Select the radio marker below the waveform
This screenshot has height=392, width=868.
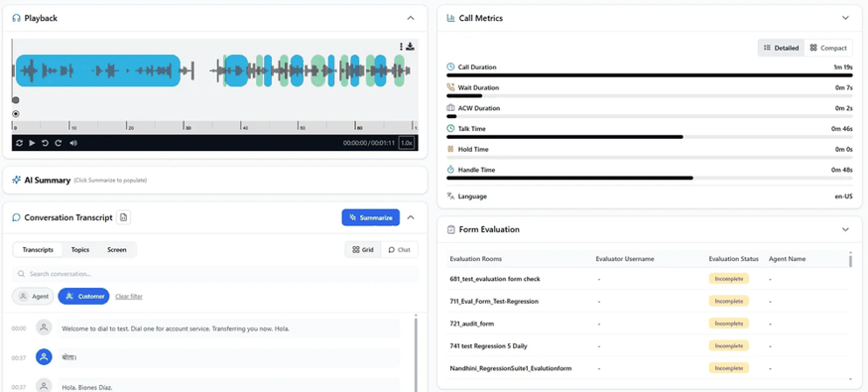16,114
